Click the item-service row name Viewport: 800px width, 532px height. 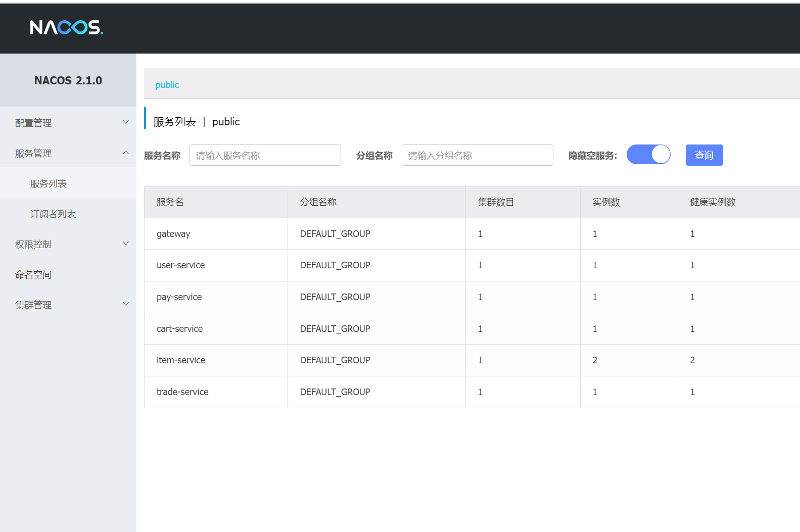(180, 360)
